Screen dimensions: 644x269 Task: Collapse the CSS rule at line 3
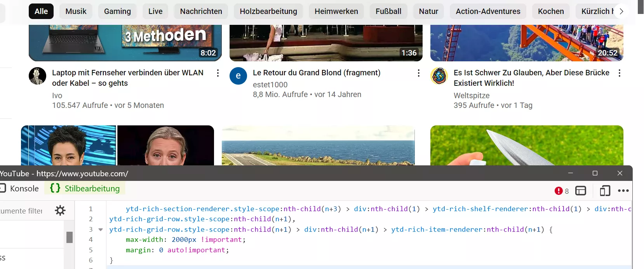(101, 229)
